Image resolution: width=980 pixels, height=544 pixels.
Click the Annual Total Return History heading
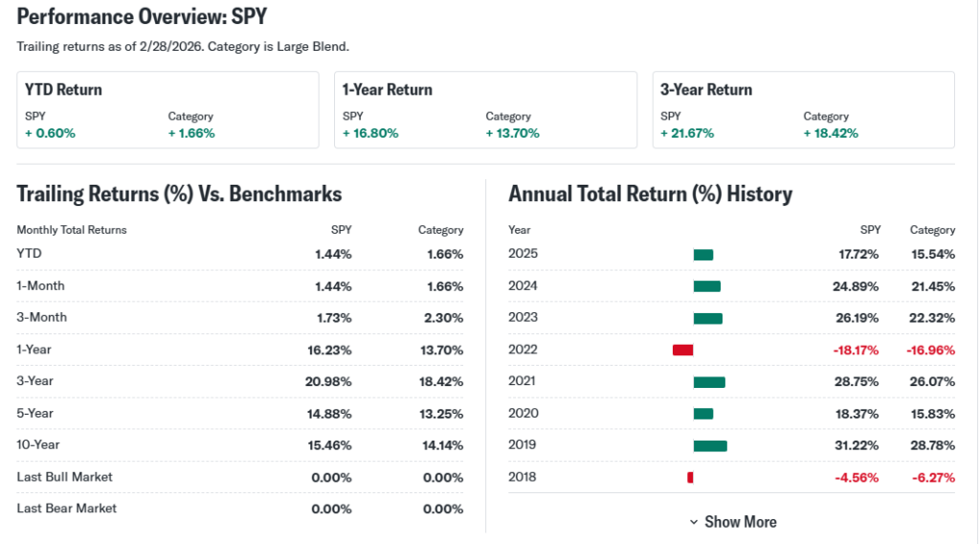[x=650, y=193]
